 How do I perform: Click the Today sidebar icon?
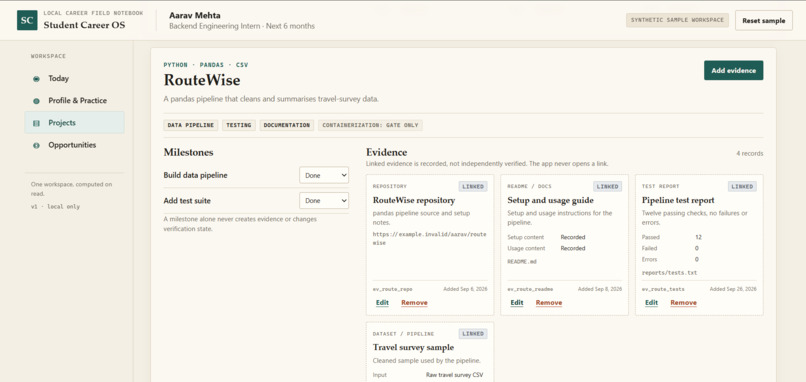coord(36,79)
